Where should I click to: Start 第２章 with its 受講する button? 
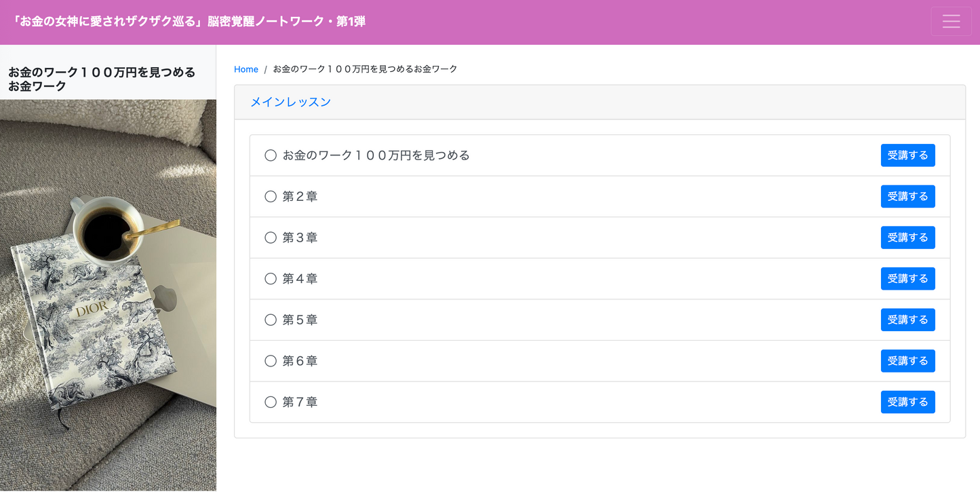coord(907,197)
